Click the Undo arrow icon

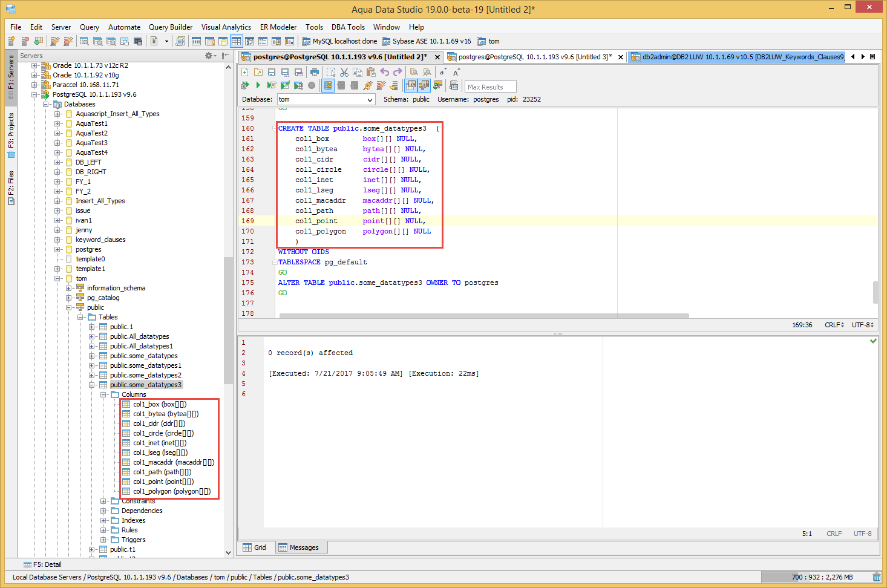pyautogui.click(x=384, y=72)
